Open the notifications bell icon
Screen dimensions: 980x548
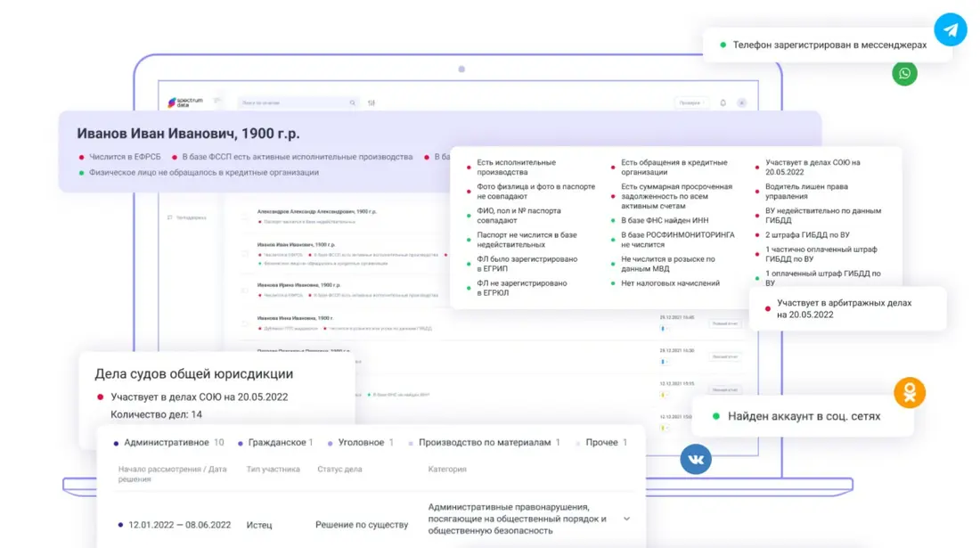tap(723, 102)
